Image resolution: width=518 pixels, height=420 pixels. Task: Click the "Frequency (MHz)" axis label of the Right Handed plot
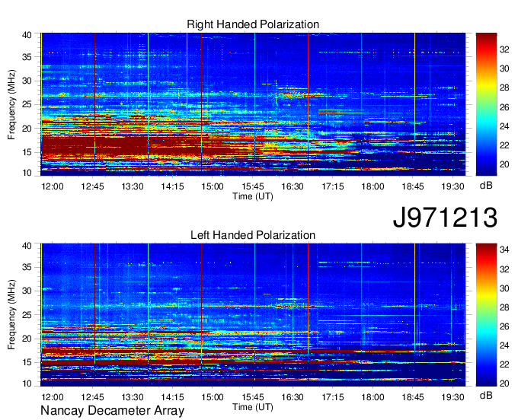click(11, 104)
